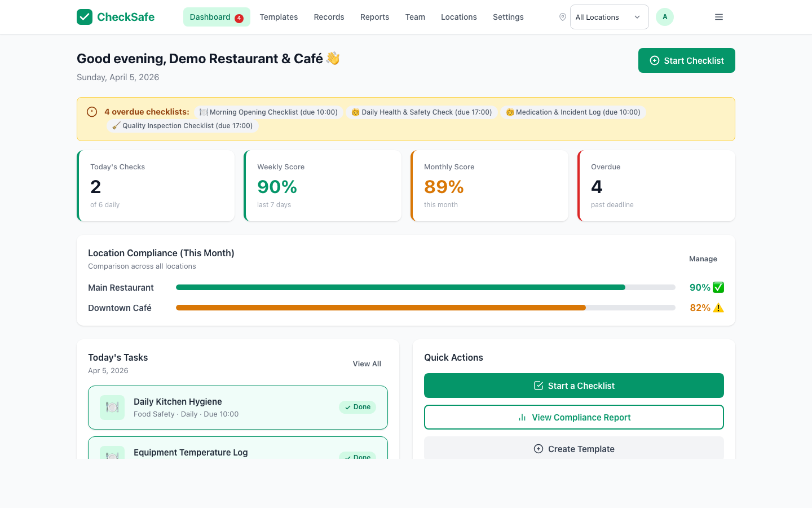
Task: Click the Done badge on Daily Kitchen Hygiene
Action: point(357,407)
